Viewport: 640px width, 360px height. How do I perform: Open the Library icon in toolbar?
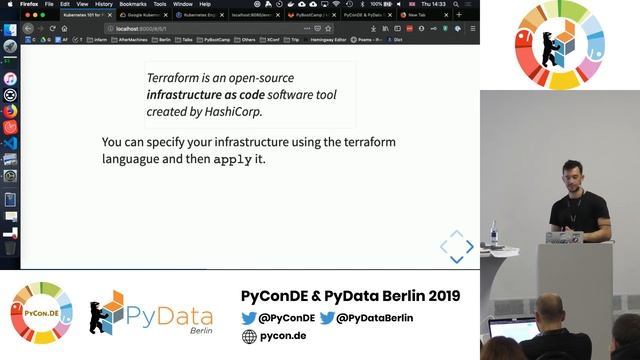coord(385,29)
